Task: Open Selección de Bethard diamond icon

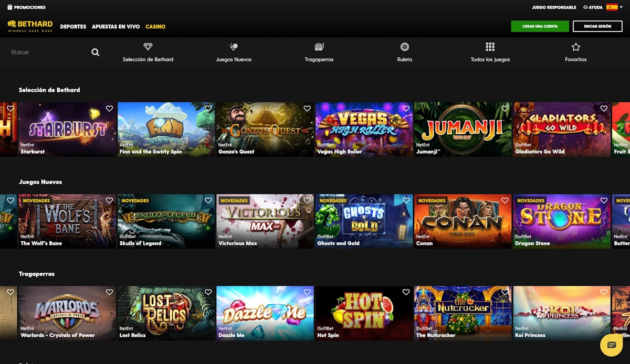Action: [x=148, y=47]
